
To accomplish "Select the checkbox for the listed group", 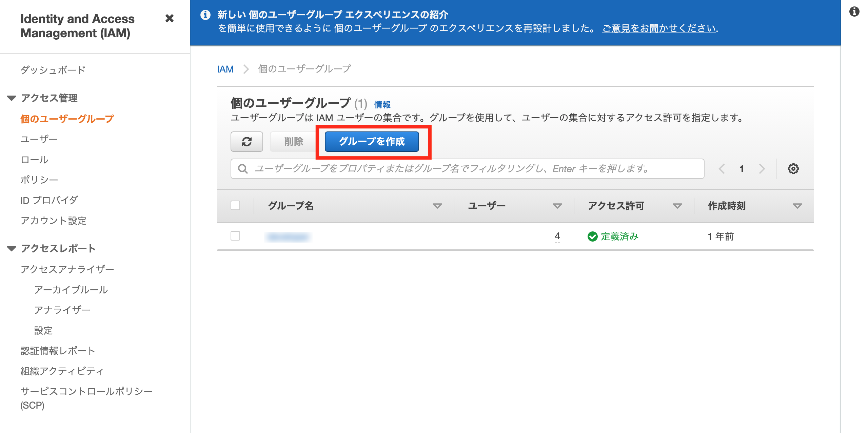I will pos(235,236).
